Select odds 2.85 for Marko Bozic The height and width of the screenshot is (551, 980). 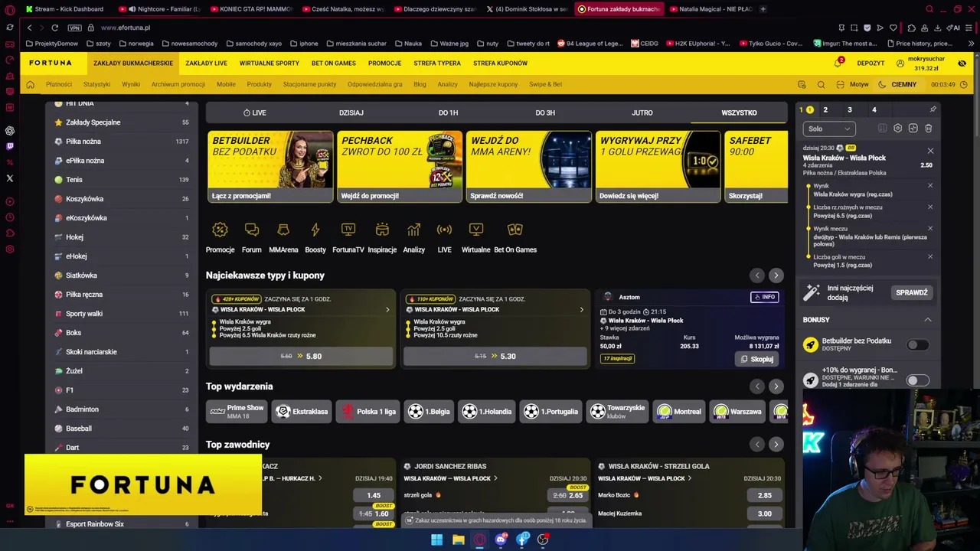[765, 495]
